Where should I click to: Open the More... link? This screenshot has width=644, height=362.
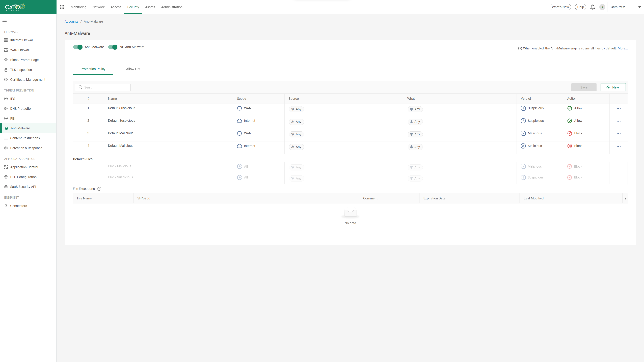[x=623, y=48]
